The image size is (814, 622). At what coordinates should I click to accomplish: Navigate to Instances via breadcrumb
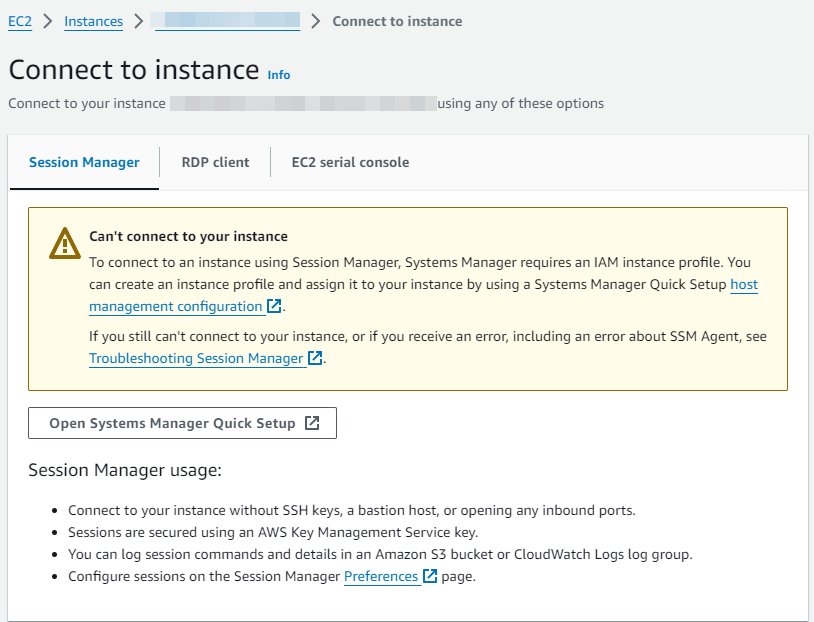tap(93, 21)
